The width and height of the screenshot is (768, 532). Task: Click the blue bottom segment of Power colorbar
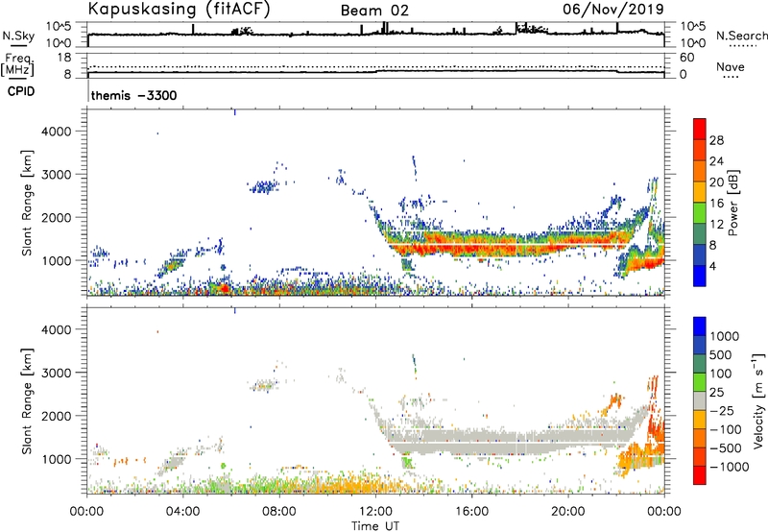pyautogui.click(x=700, y=276)
